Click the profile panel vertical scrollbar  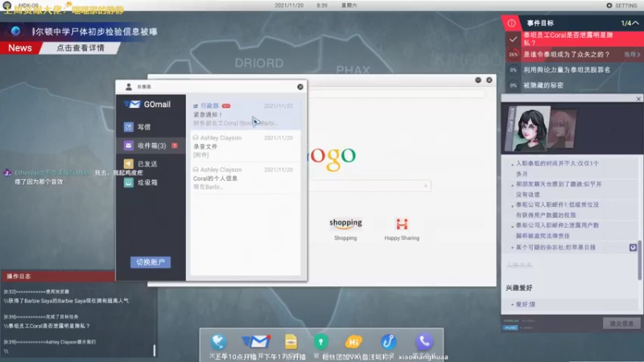click(x=639, y=259)
